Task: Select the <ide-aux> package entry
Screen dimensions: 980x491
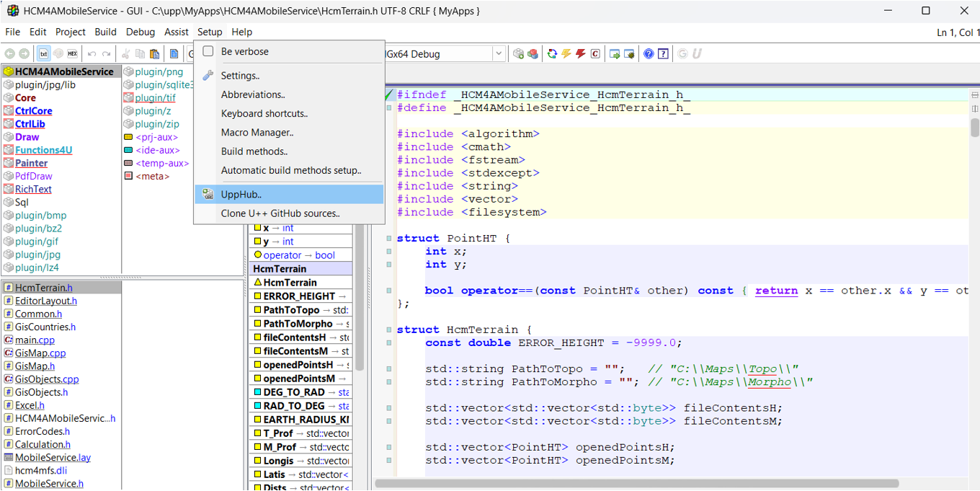Action: (x=156, y=150)
